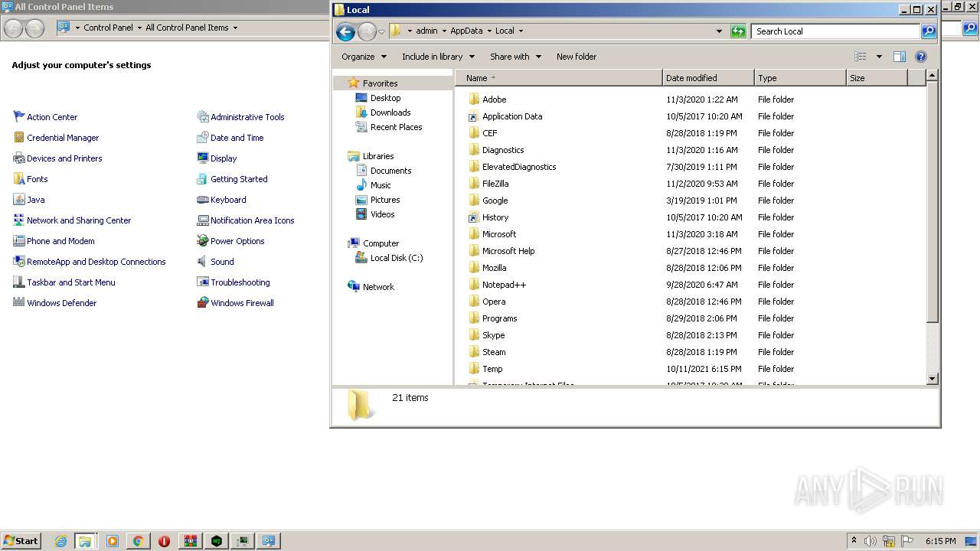
Task: Open Include in library menu
Action: click(438, 57)
